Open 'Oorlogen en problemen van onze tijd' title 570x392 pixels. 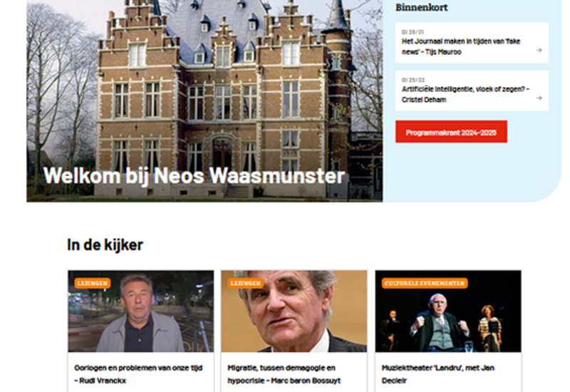138,374
